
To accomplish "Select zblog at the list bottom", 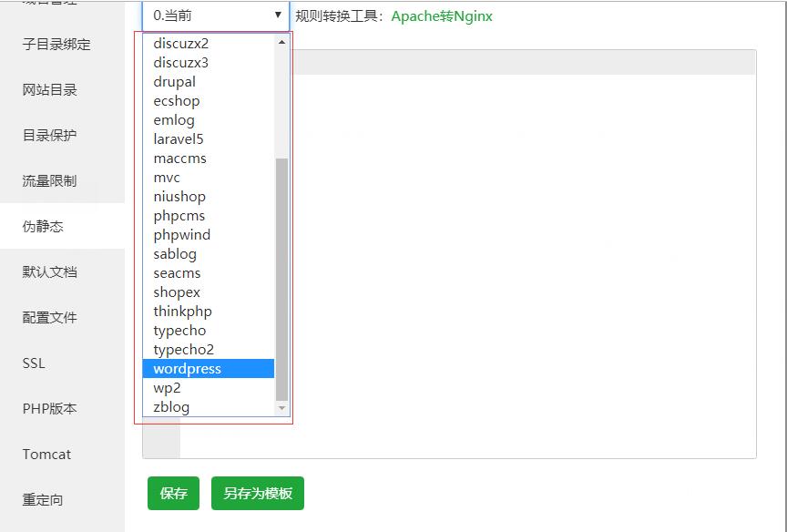I will coord(171,407).
